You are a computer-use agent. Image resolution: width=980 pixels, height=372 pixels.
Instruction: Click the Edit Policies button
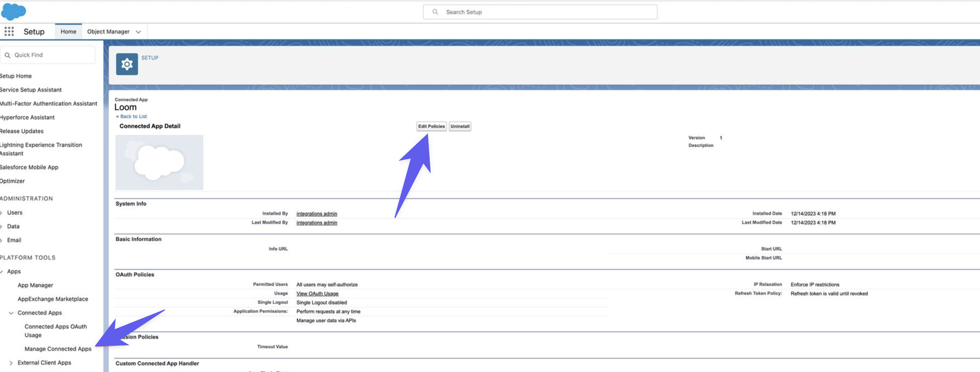point(431,126)
